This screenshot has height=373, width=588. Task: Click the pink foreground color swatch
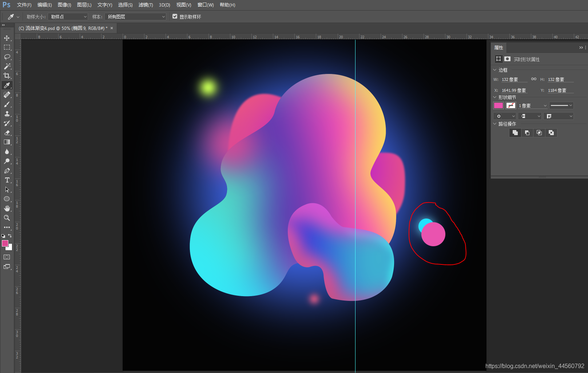point(5,243)
